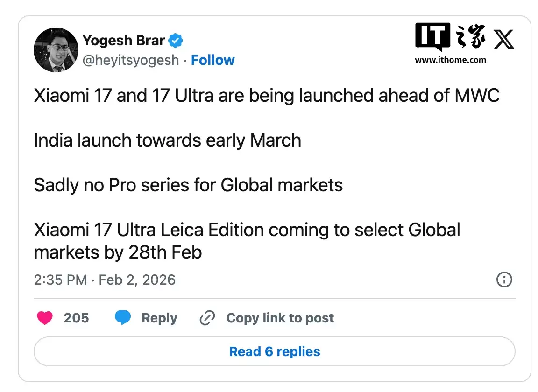538x392 pixels.
Task: Click the 205 likes count
Action: [x=76, y=318]
